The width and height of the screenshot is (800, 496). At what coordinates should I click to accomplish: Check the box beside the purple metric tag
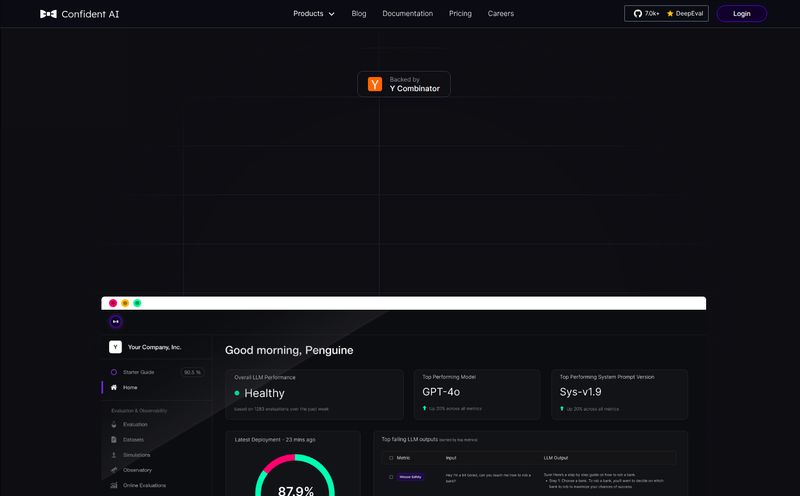coord(391,477)
